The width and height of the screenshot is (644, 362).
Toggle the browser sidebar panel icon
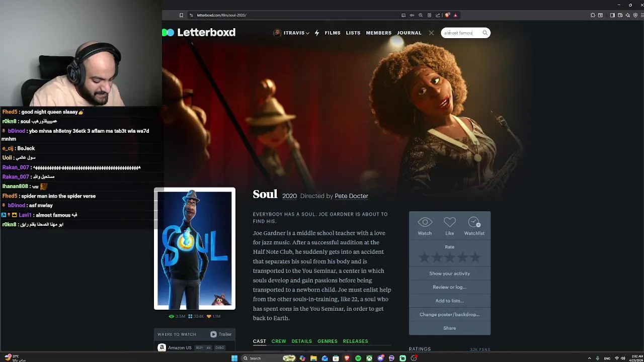click(612, 15)
